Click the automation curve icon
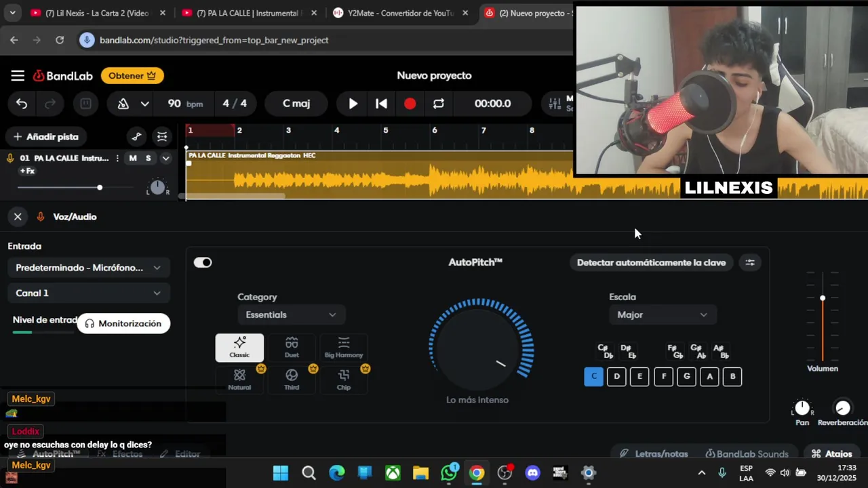This screenshot has height=488, width=868. (x=136, y=137)
